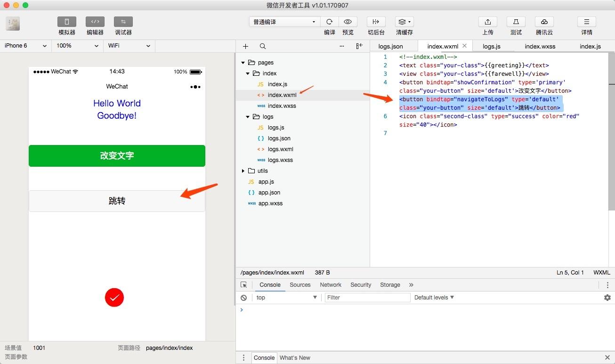This screenshot has width=615, height=364.
Task: Tap the 跳转 button in simulator
Action: 117,201
